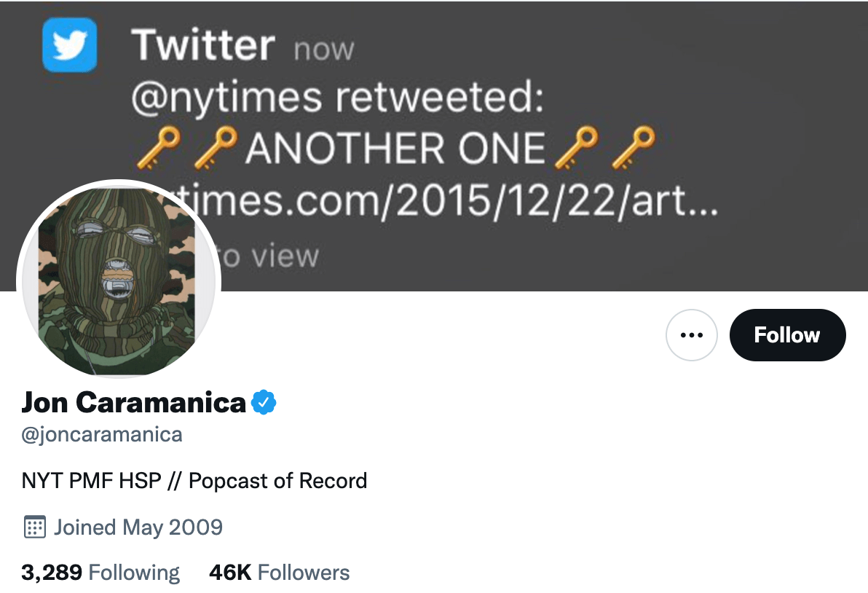Click the Jon Caramanica display name

[134, 402]
